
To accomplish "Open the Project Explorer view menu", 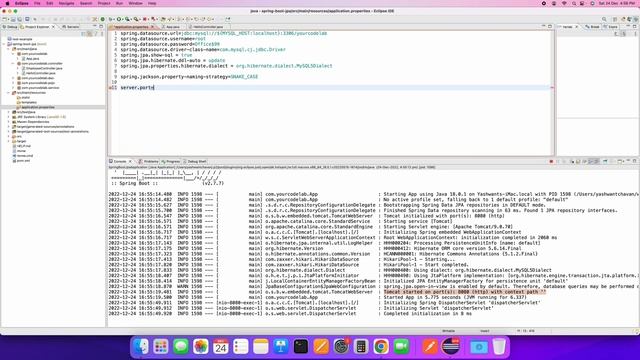I will (x=102, y=33).
